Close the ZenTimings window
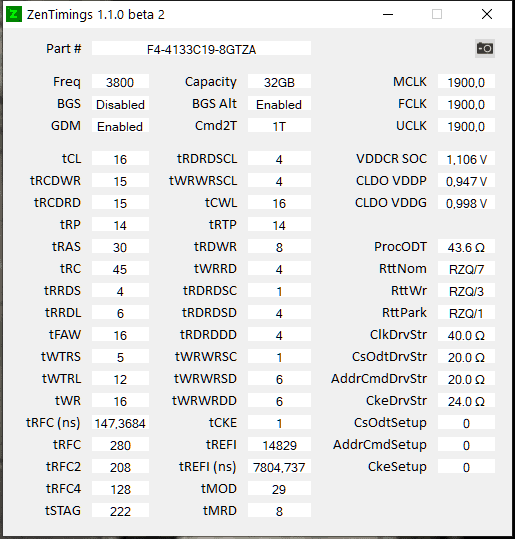This screenshot has height=539, width=515. pyautogui.click(x=487, y=14)
